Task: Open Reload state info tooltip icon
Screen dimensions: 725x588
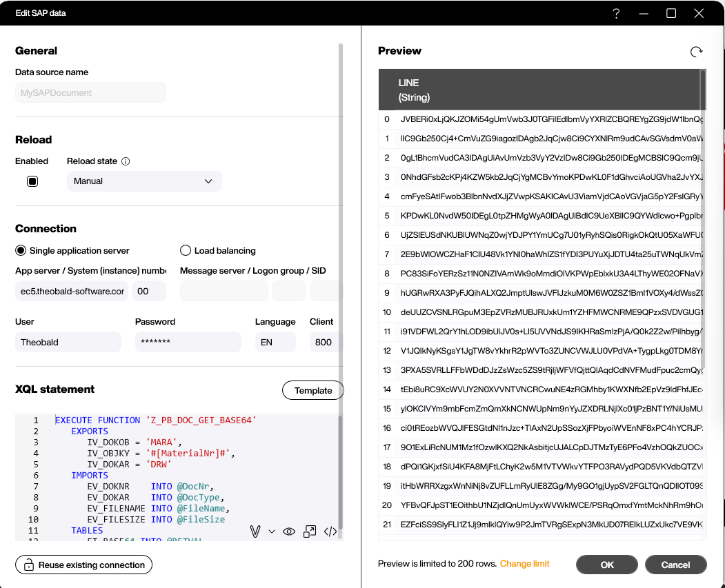Action: coord(126,161)
